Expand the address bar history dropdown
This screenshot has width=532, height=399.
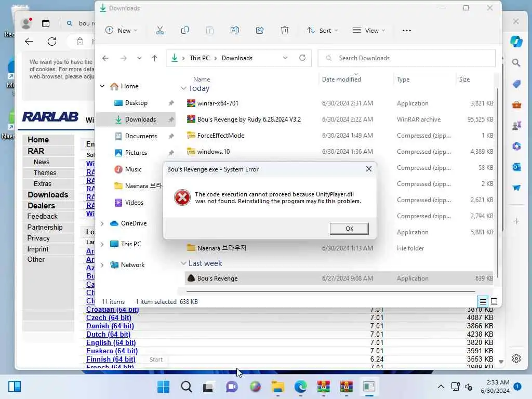[285, 58]
